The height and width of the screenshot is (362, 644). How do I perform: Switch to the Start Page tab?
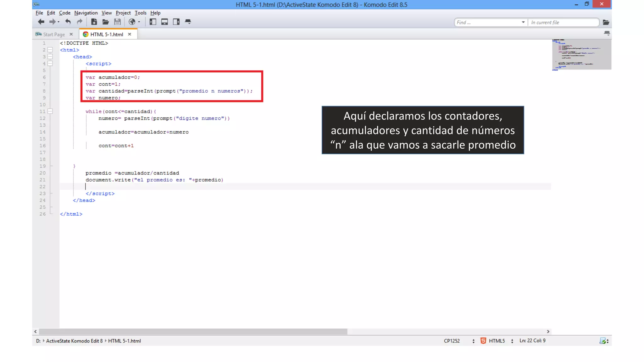[54, 34]
